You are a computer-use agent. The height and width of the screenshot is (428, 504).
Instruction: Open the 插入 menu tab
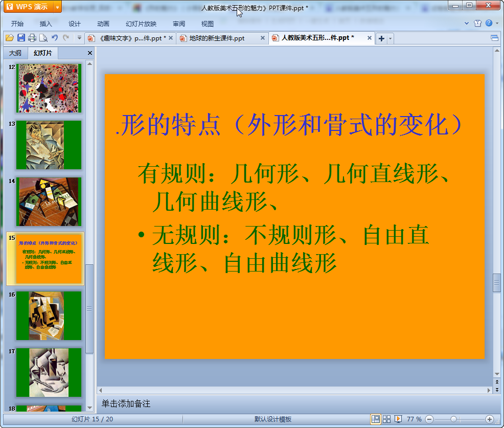(45, 24)
